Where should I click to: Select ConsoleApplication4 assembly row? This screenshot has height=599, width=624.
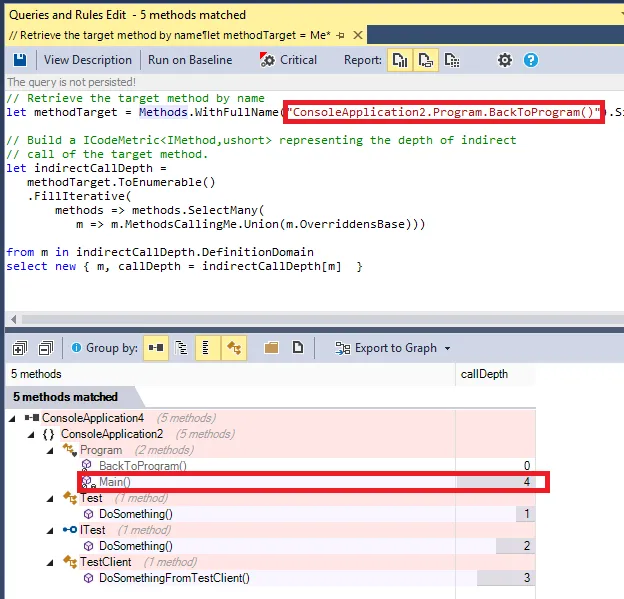tap(271, 418)
